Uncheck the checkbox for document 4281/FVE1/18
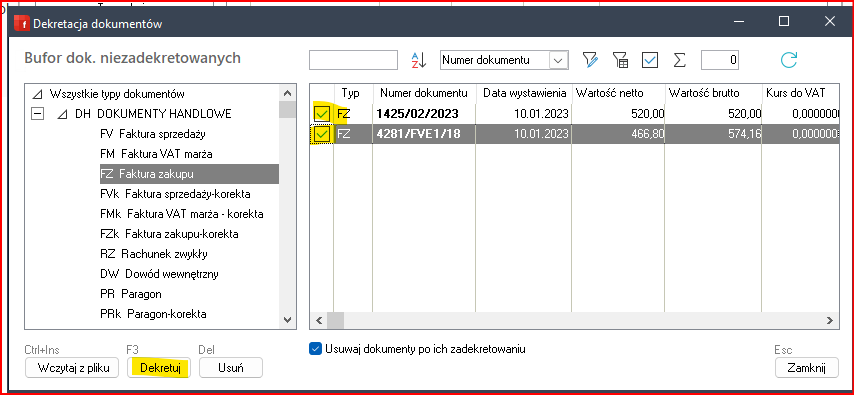Screen dimensions: 854x395 pos(321,135)
